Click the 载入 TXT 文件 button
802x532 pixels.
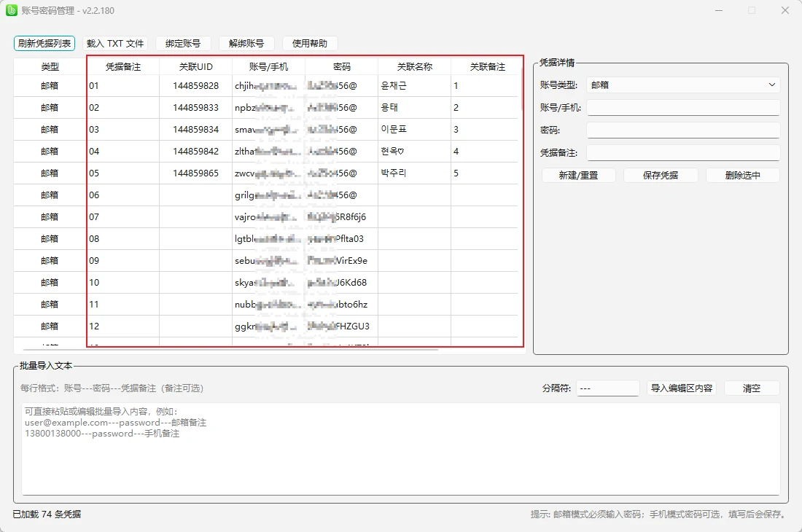pos(115,44)
